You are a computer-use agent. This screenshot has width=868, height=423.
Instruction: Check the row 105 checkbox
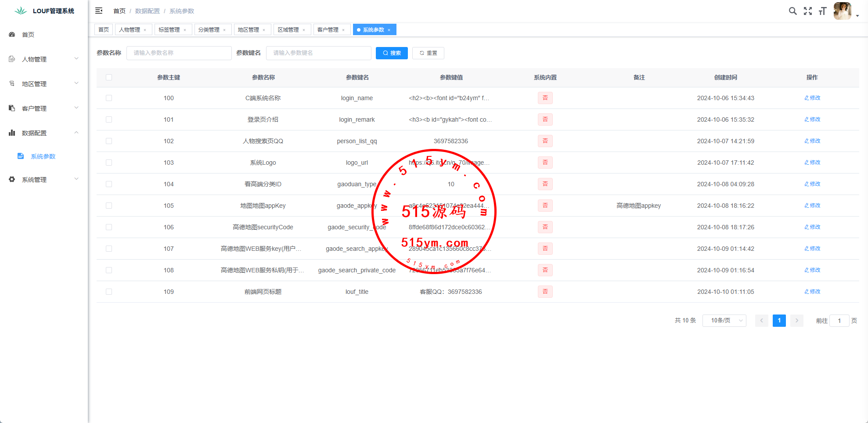pyautogui.click(x=109, y=206)
